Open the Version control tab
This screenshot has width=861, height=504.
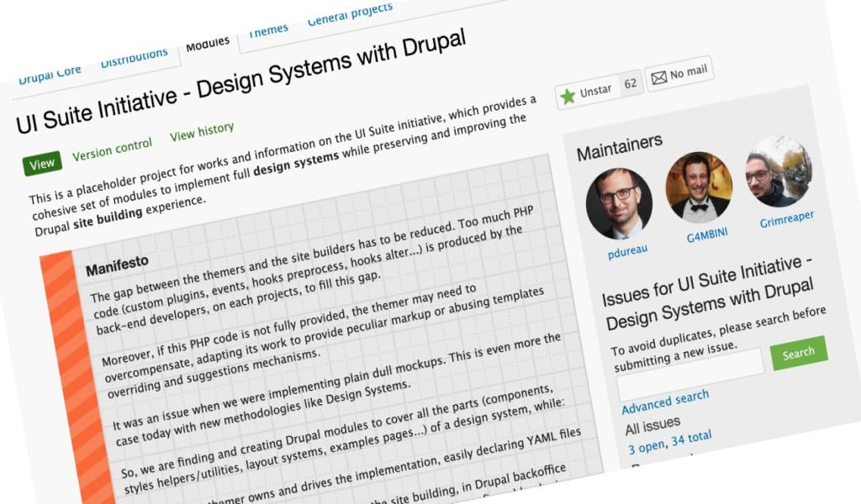click(x=112, y=150)
